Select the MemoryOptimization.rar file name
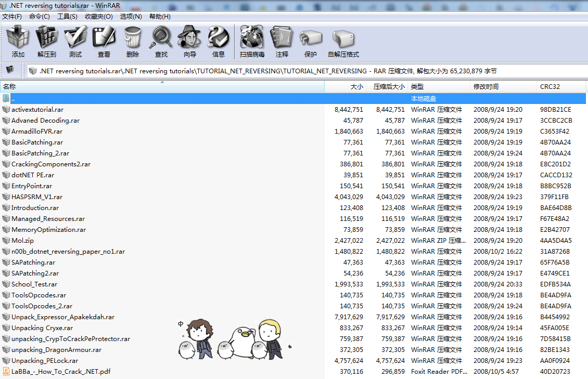588x379 pixels. (x=48, y=229)
